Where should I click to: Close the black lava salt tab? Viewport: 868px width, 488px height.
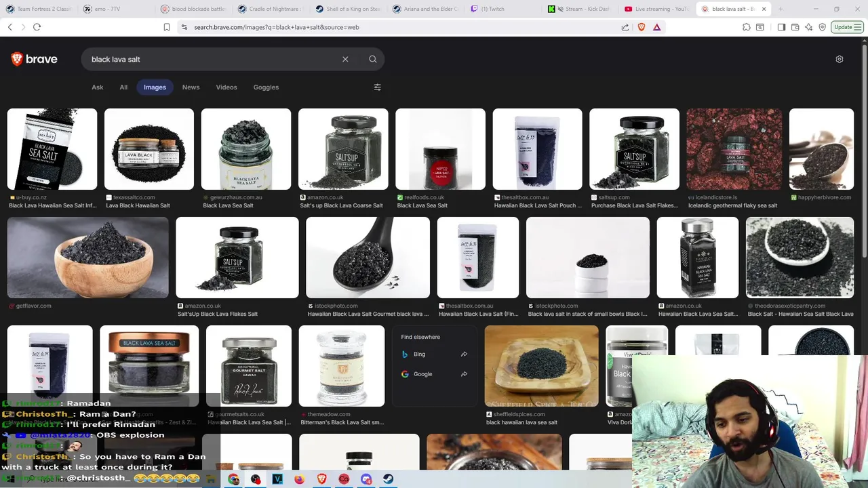click(764, 9)
